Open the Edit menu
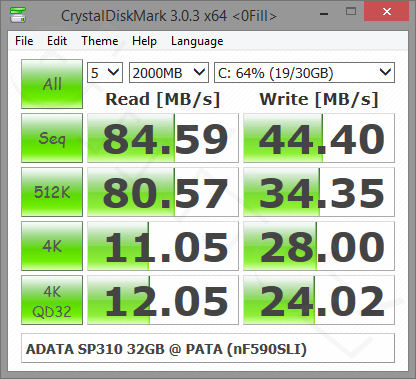 [57, 41]
